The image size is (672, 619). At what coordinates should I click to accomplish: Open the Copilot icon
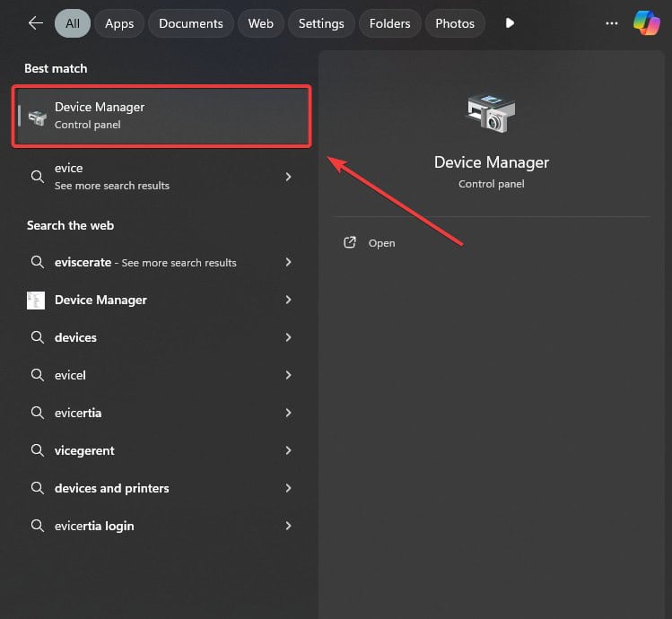tap(647, 23)
